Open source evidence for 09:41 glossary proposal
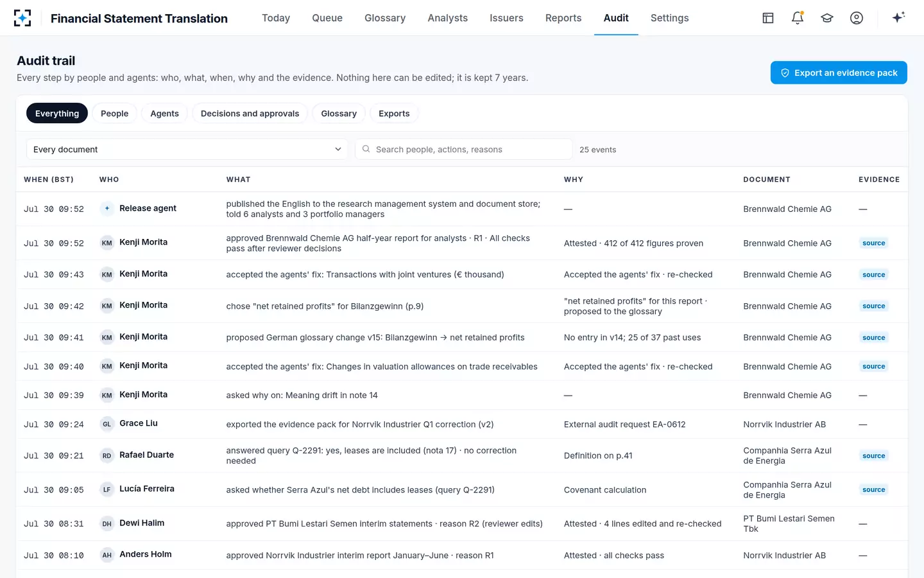 click(x=873, y=337)
